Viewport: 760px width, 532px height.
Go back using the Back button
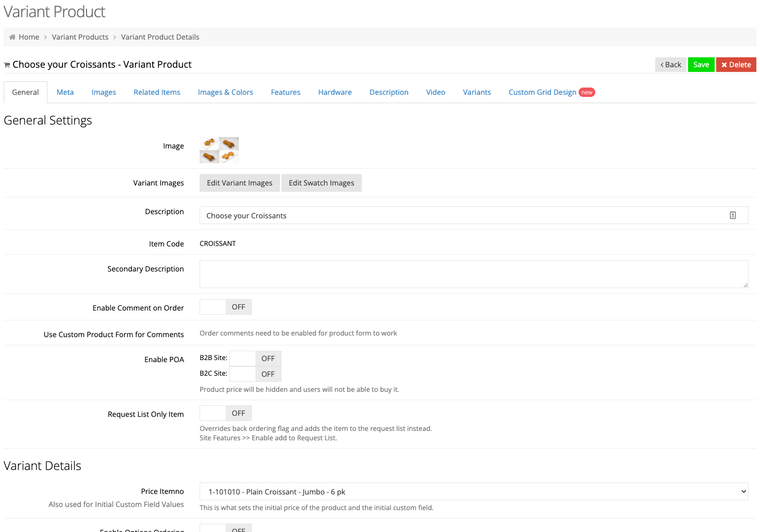[670, 65]
